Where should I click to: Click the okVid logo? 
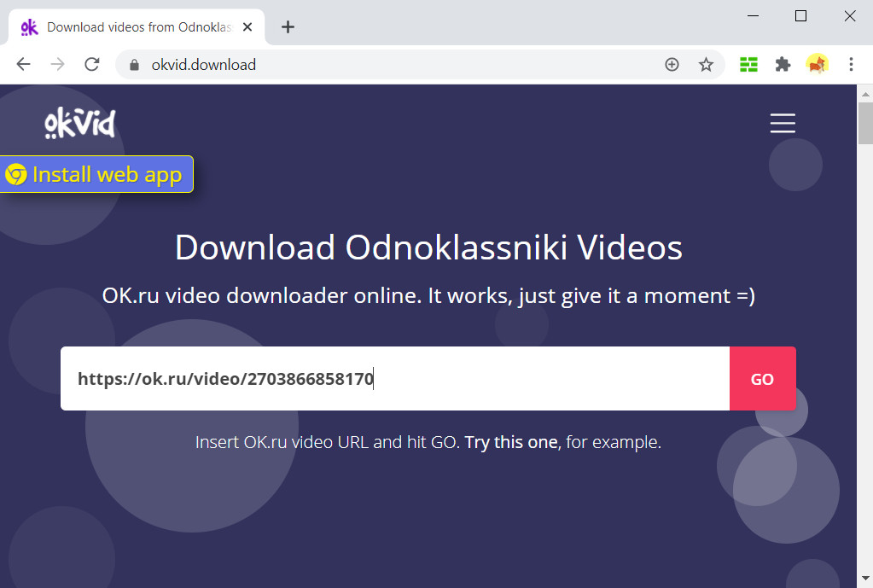coord(80,123)
